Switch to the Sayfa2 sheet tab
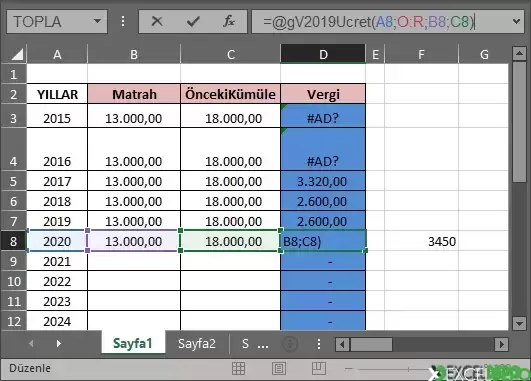 [x=197, y=343]
